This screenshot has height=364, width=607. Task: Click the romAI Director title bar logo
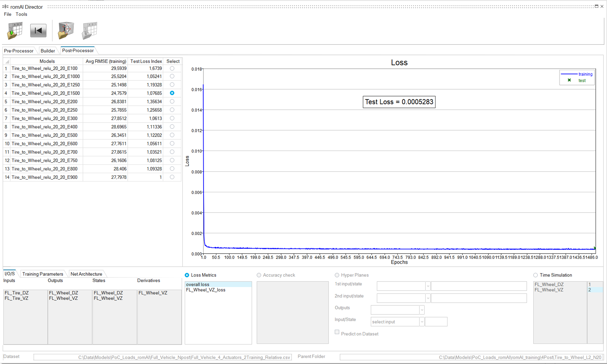[5, 7]
